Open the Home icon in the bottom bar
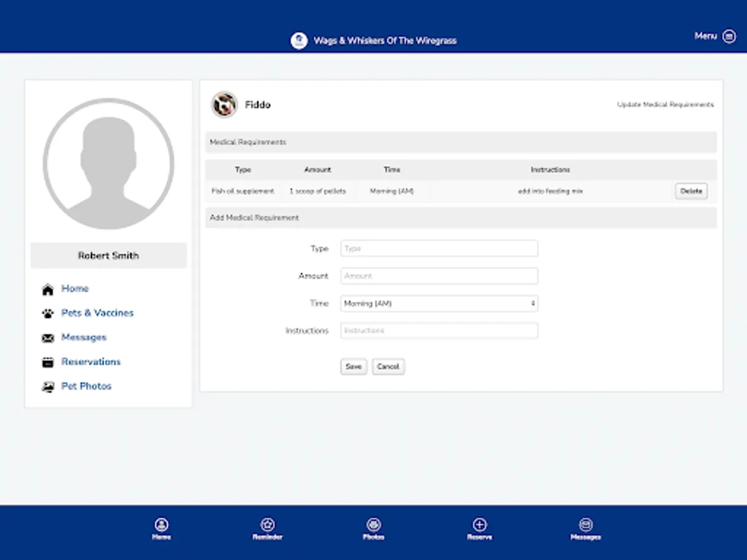The image size is (747, 560). [161, 525]
